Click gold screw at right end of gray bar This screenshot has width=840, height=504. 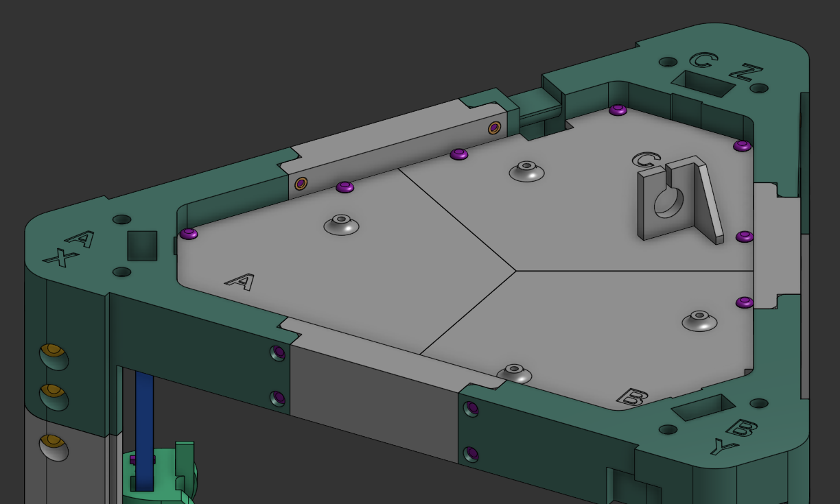pyautogui.click(x=494, y=128)
